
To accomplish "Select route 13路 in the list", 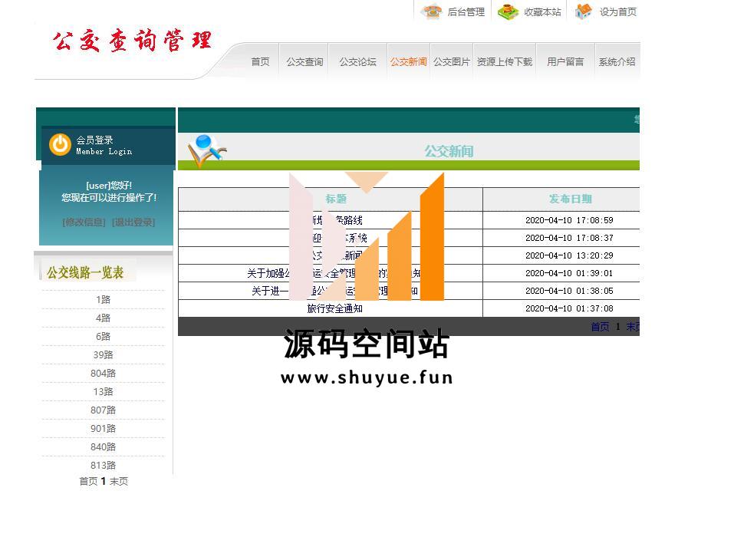I will point(103,391).
